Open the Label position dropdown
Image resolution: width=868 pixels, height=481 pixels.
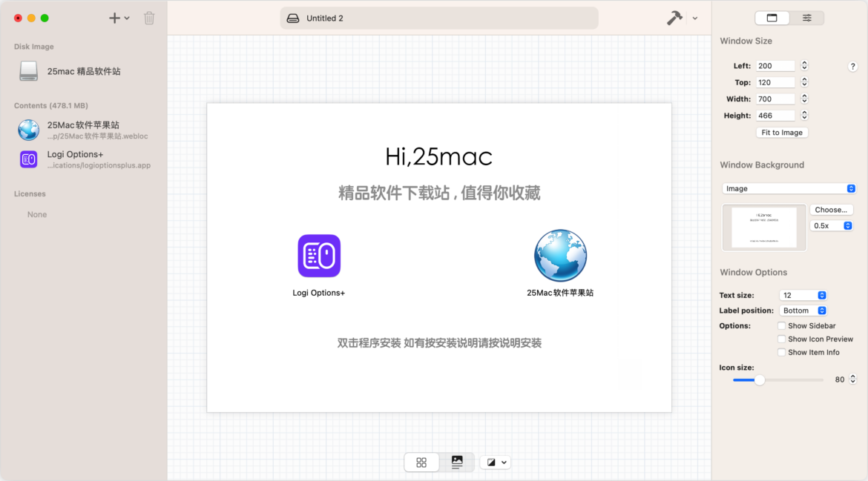[803, 311]
